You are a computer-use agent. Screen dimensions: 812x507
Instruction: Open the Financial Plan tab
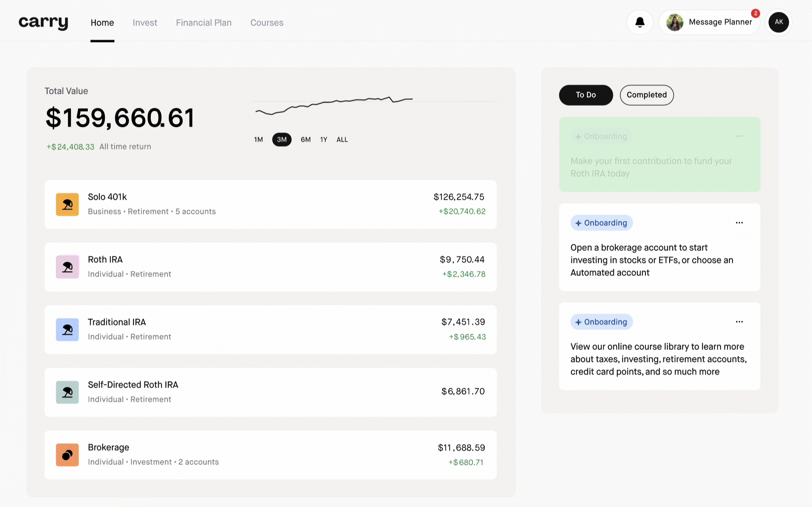tap(204, 23)
